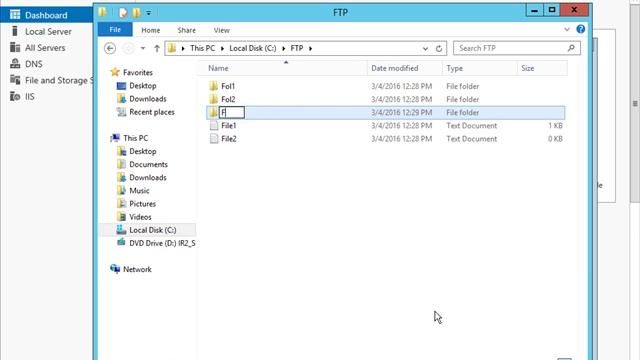Screen dimensions: 640x360
Task: Go up one folder level
Action: tap(157, 48)
